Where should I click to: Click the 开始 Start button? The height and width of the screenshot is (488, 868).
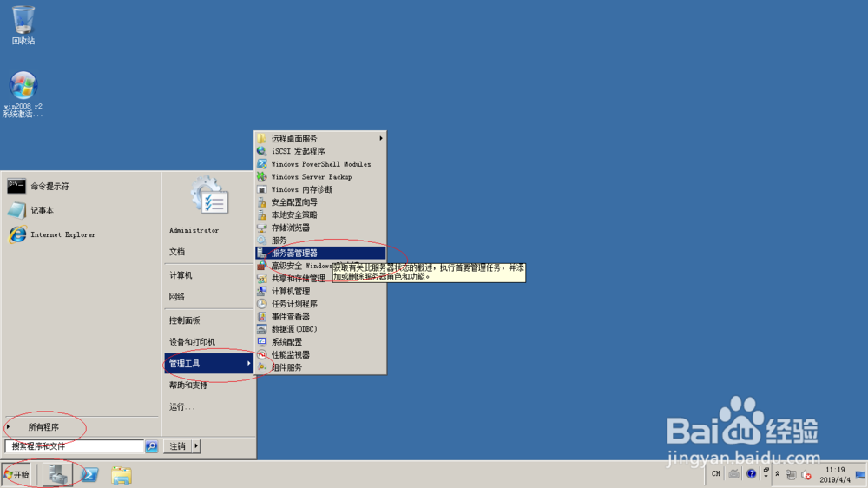click(17, 475)
